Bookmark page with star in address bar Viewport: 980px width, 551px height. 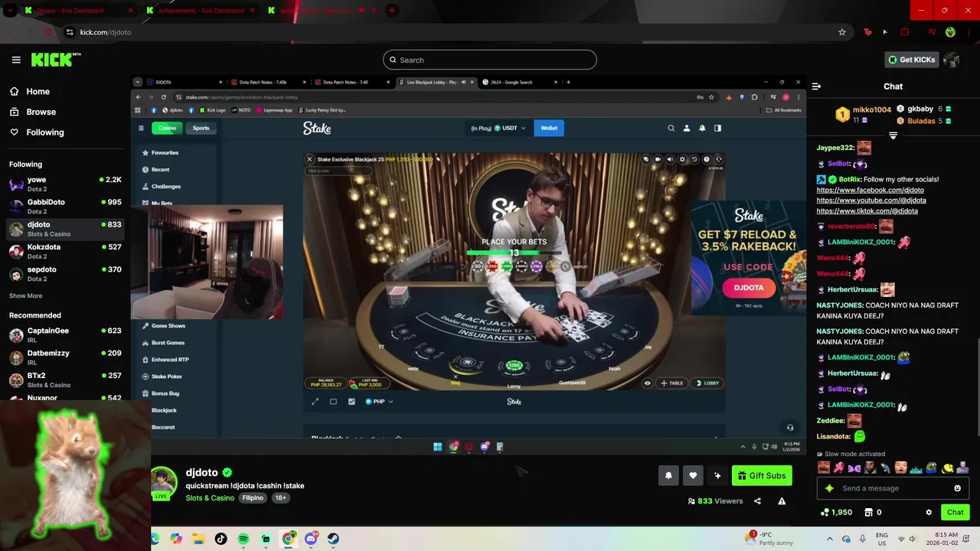click(842, 32)
